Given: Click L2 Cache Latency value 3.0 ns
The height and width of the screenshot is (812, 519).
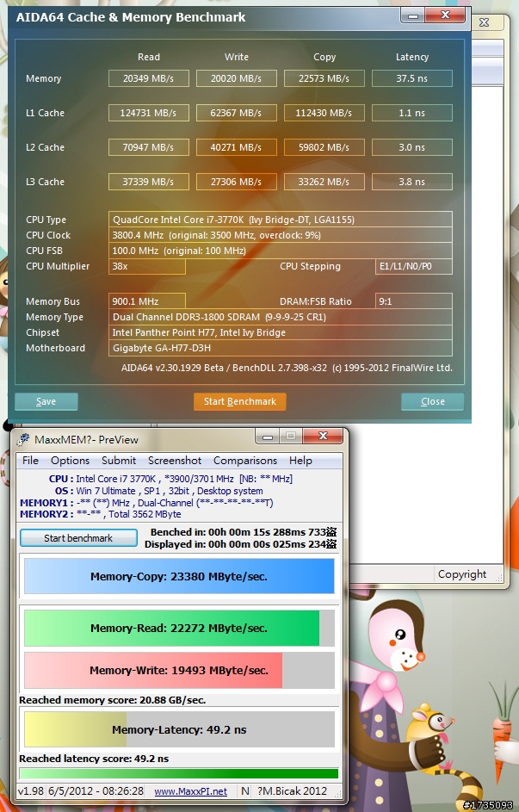Looking at the screenshot, I should pyautogui.click(x=412, y=147).
